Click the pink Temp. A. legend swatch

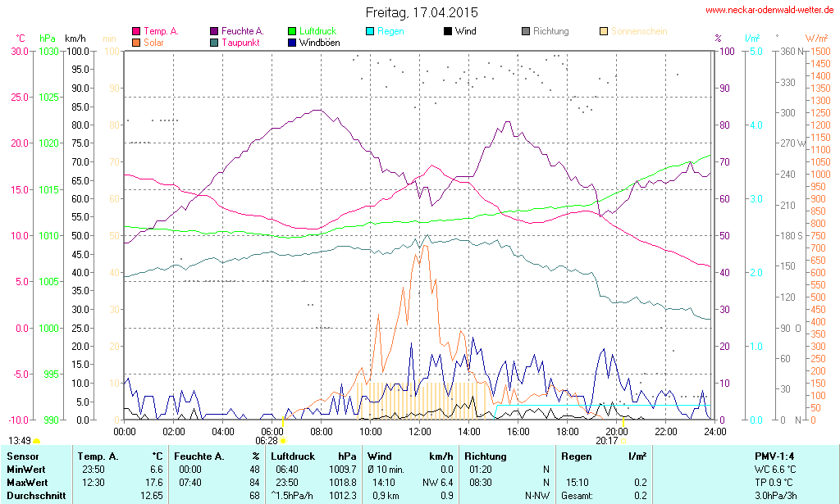click(x=135, y=32)
